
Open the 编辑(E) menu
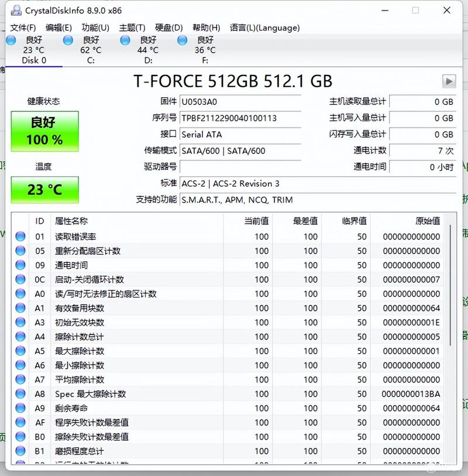pos(58,28)
